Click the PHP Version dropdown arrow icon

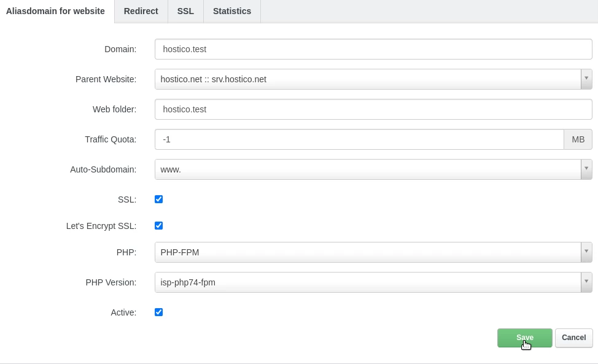click(x=586, y=282)
